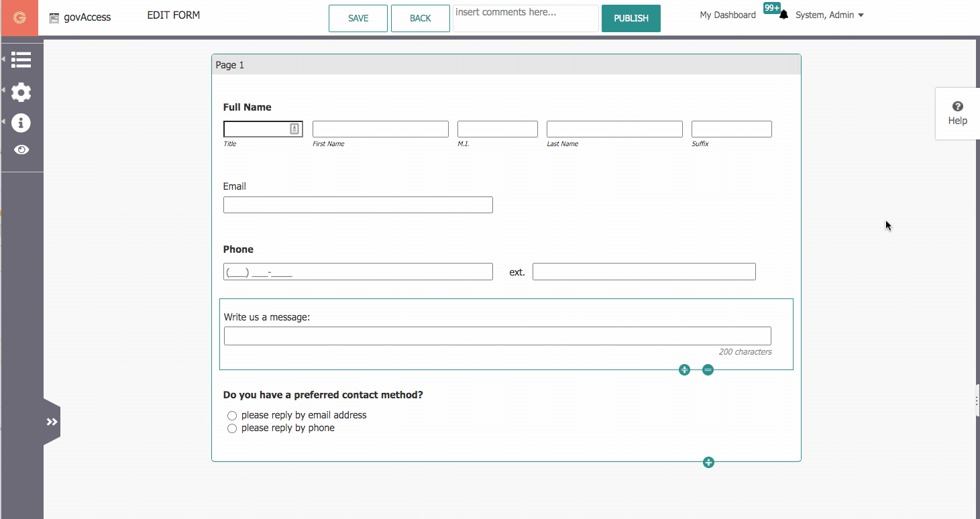This screenshot has width=980, height=519.
Task: Click the PUBLISH button
Action: (x=631, y=18)
